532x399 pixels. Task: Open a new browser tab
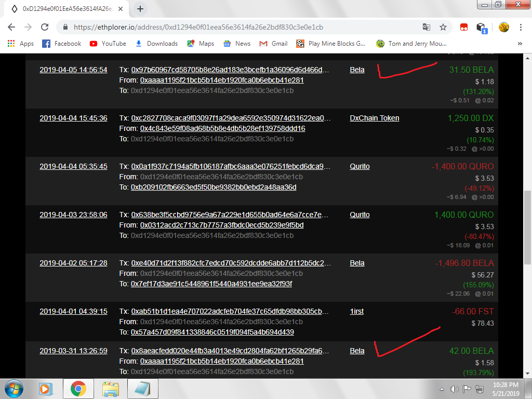[140, 9]
